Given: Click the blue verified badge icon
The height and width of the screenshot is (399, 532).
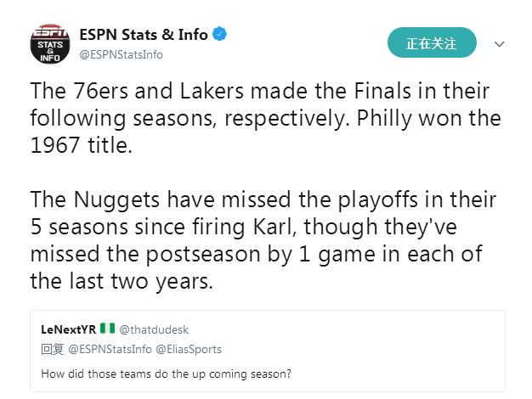Looking at the screenshot, I should (x=220, y=35).
